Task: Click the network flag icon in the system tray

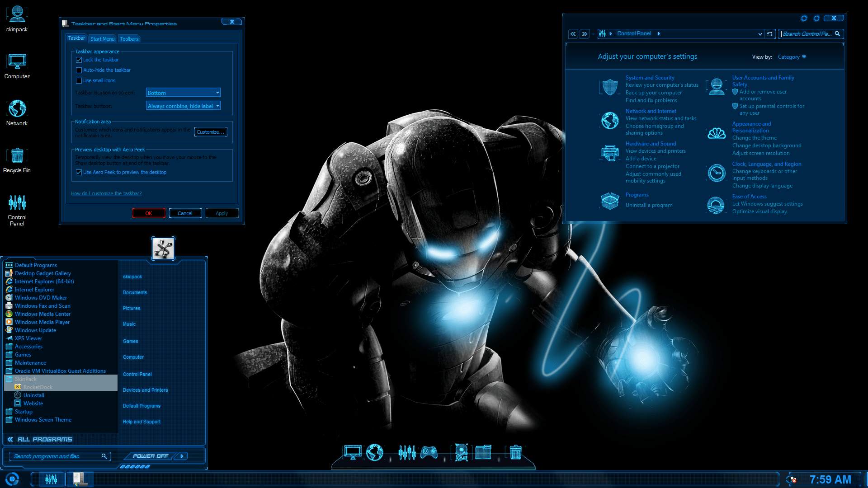Action: click(792, 479)
